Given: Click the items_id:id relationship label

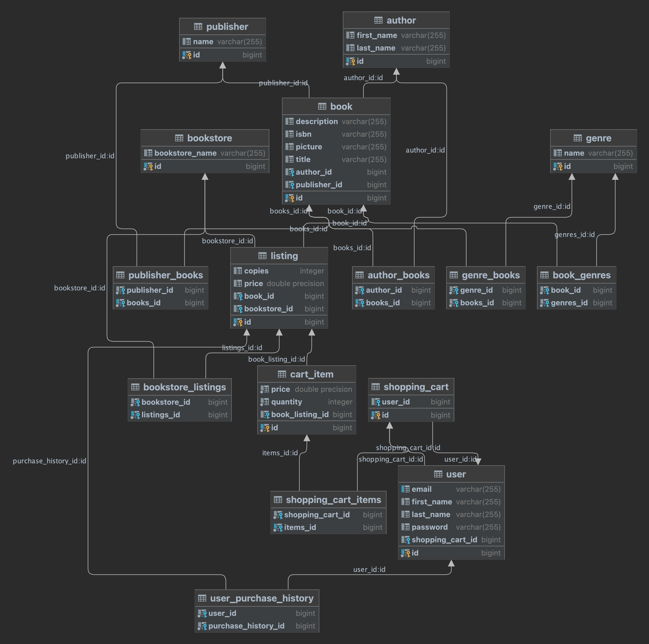Looking at the screenshot, I should click(280, 453).
